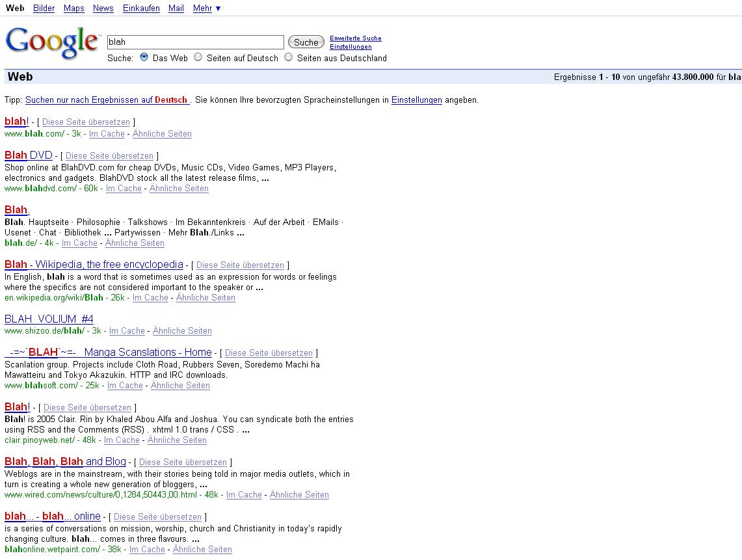Open the 'BLAH Manga Scanslations - Home' result
The image size is (742, 560).
[108, 352]
